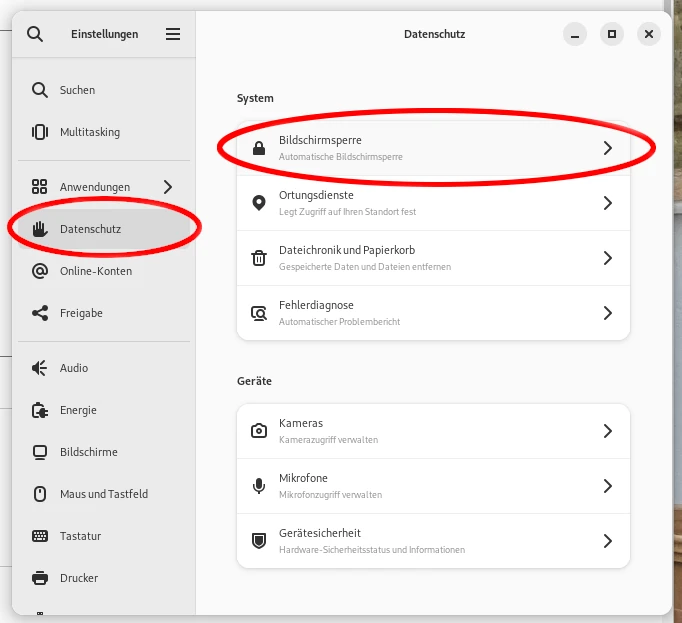Screen dimensions: 682x623
Task: Open Ortungsdienste via its right chevron
Action: (608, 203)
